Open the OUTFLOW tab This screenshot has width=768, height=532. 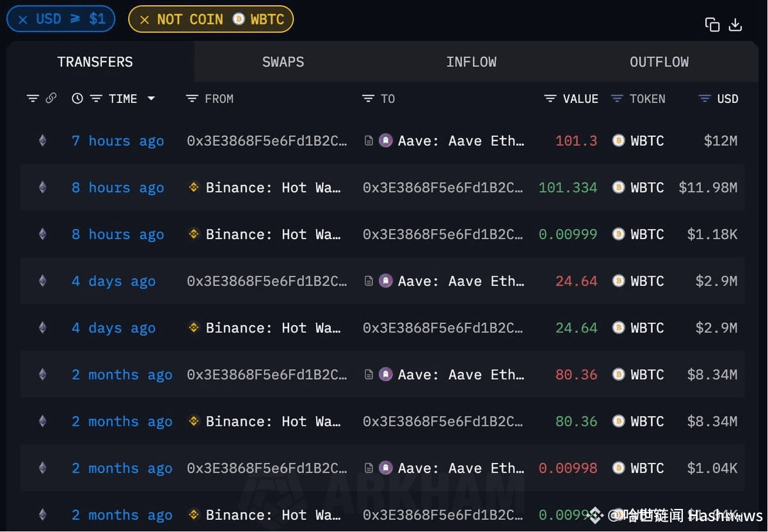pyautogui.click(x=659, y=62)
